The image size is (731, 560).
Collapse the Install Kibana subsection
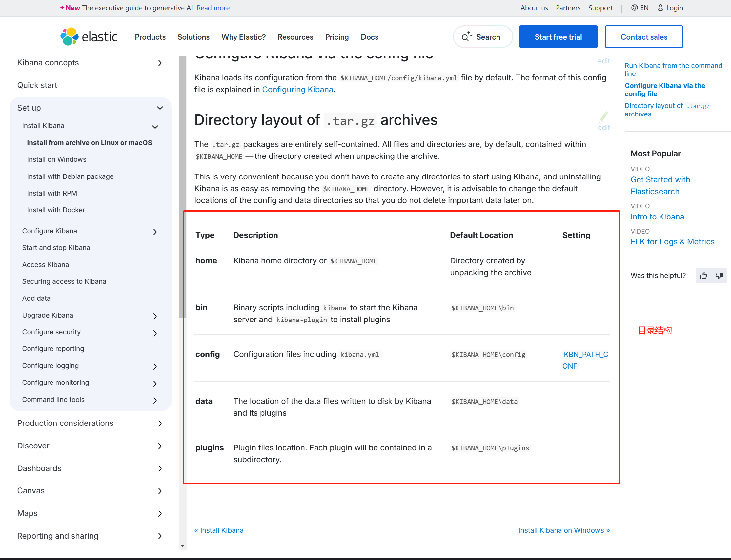155,127
